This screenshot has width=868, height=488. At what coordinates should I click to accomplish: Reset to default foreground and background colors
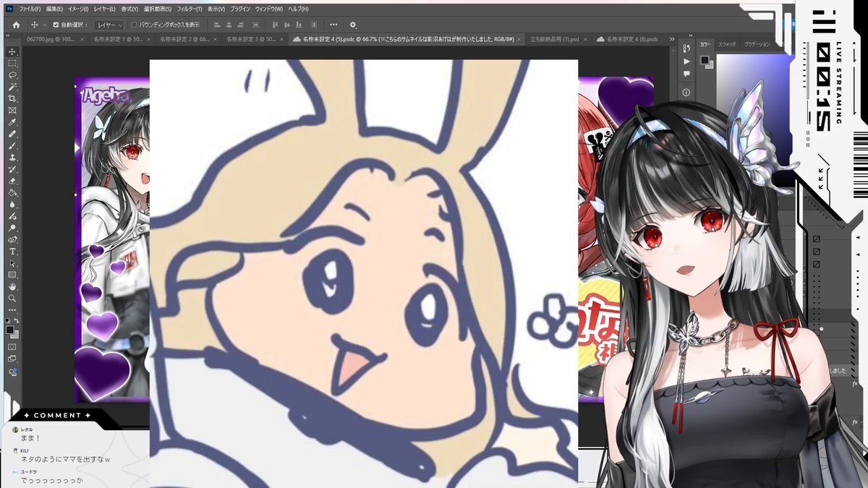[x=8, y=320]
